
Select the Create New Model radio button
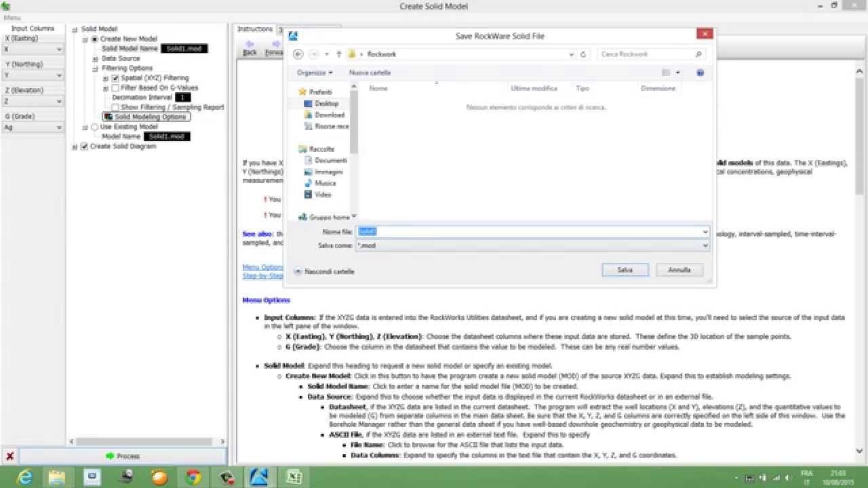[x=95, y=39]
